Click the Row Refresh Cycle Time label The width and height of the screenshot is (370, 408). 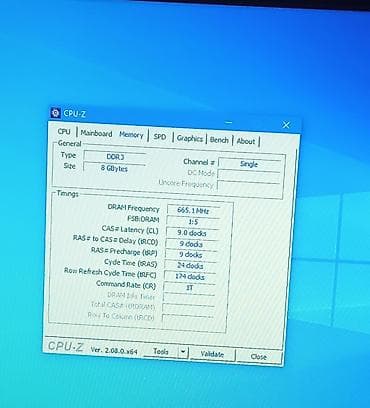pos(110,273)
